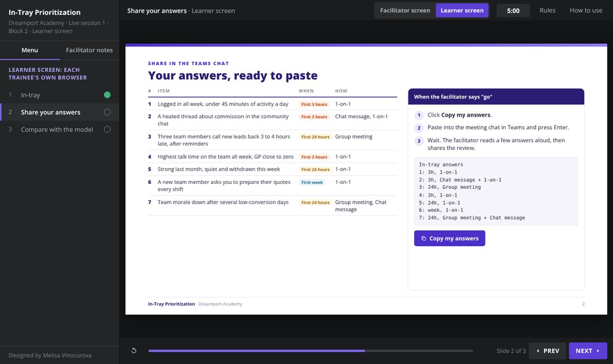Click the status circle beside Compare with the model
The width and height of the screenshot is (613, 364).
point(107,129)
